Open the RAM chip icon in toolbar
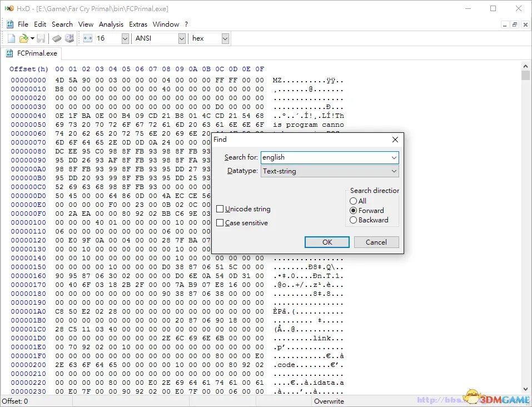The image size is (532, 407). pyautogui.click(x=57, y=38)
